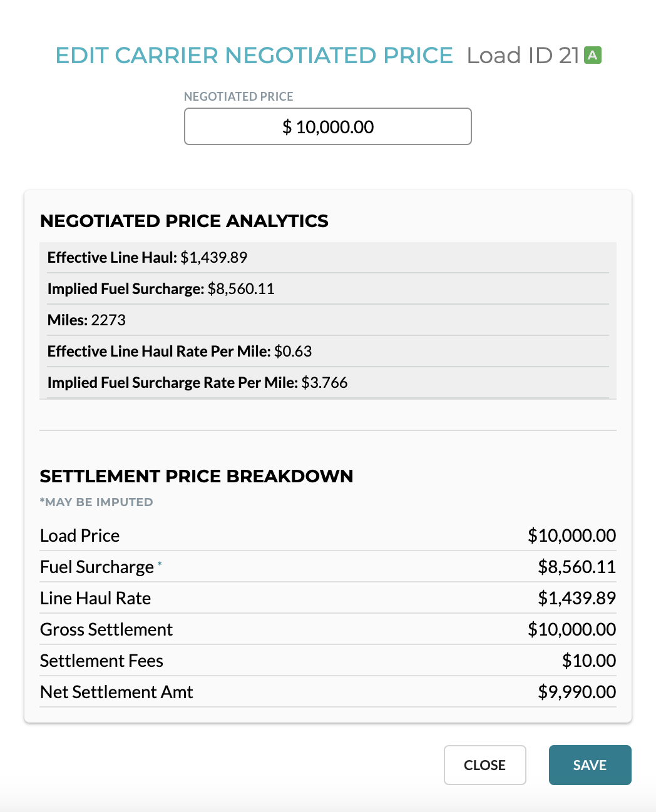
Task: Close the edit price dialog
Action: [x=484, y=764]
